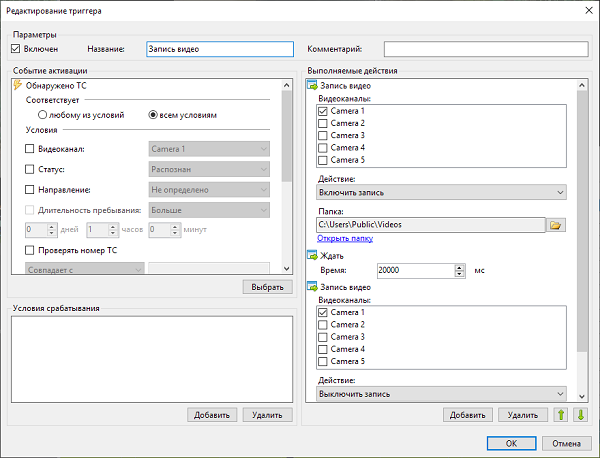Toggle the Включен checkbox
This screenshot has height=458, width=600.
coord(15,49)
